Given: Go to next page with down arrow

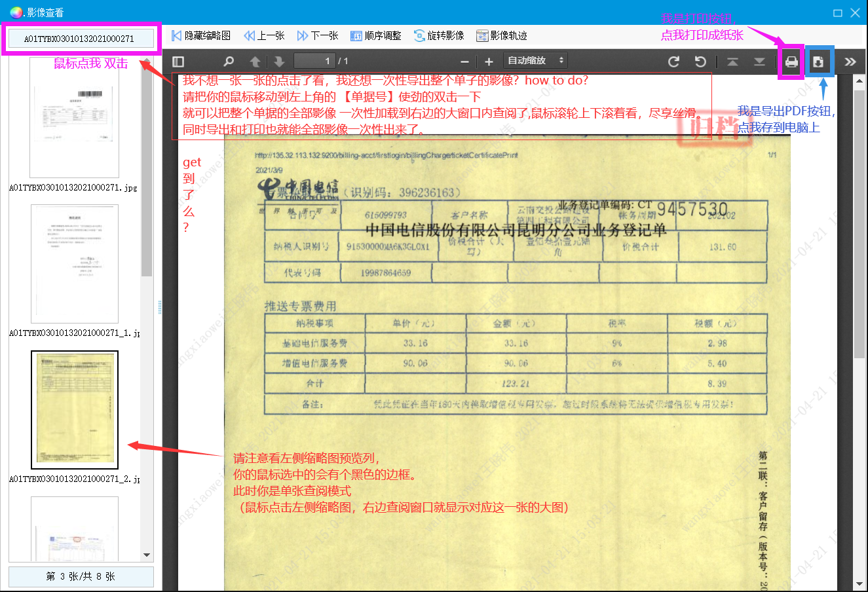Looking at the screenshot, I should 279,62.
